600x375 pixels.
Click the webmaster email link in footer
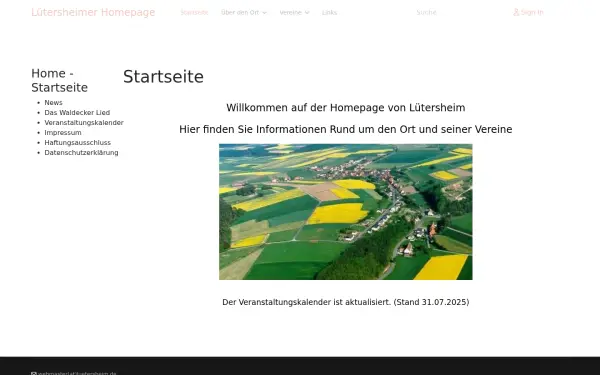coord(77,373)
